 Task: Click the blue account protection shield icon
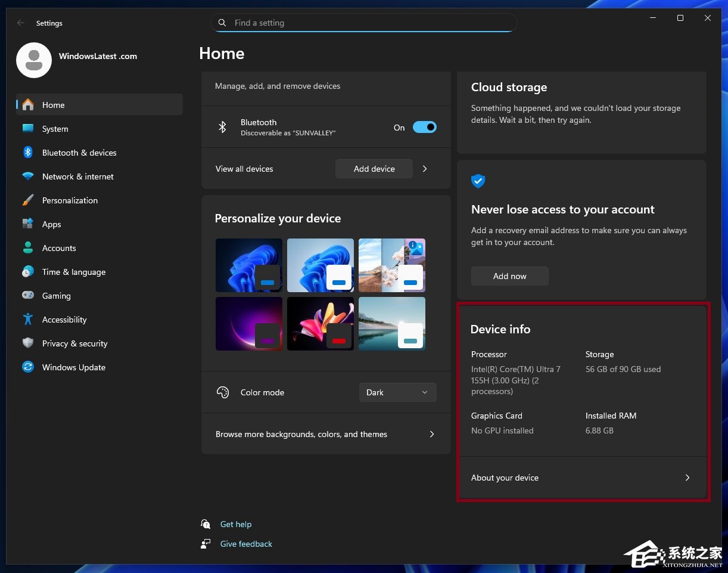pyautogui.click(x=478, y=181)
